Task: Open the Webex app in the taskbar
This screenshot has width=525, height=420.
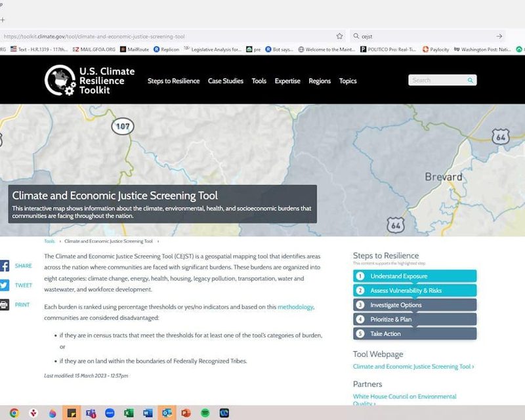Action: (x=224, y=413)
